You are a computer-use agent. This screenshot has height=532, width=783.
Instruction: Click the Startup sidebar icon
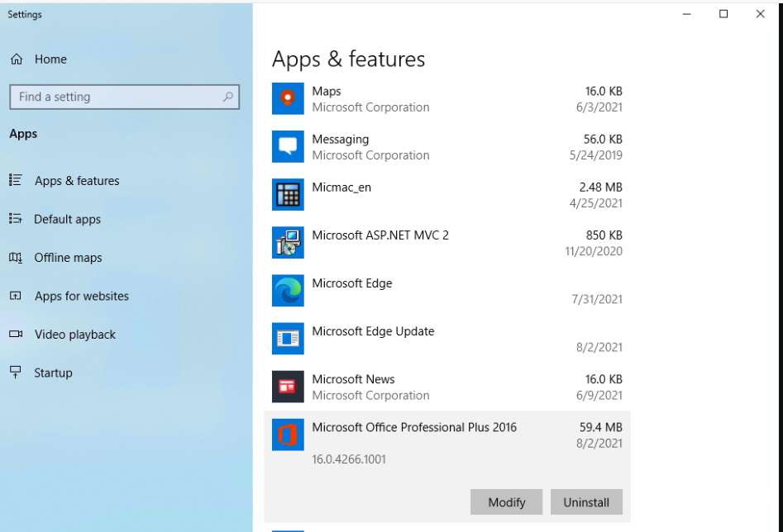(x=16, y=373)
